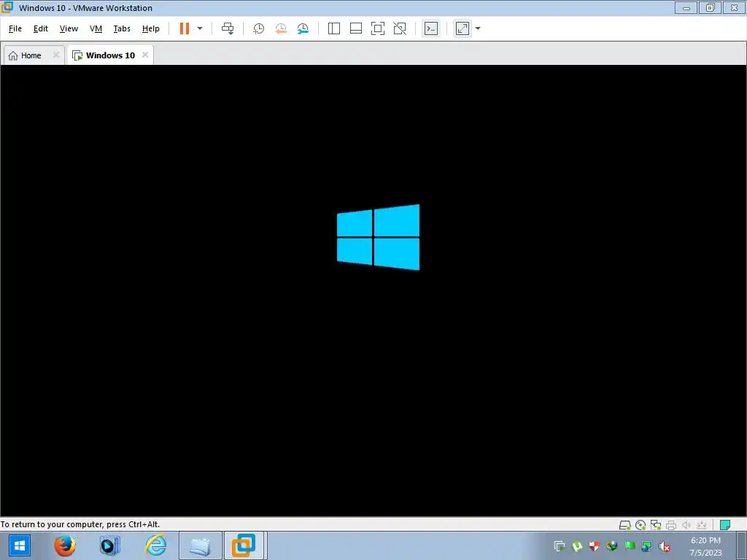
Task: Click Send Ctrl+Alt+Del toolbar icon
Action: [228, 28]
